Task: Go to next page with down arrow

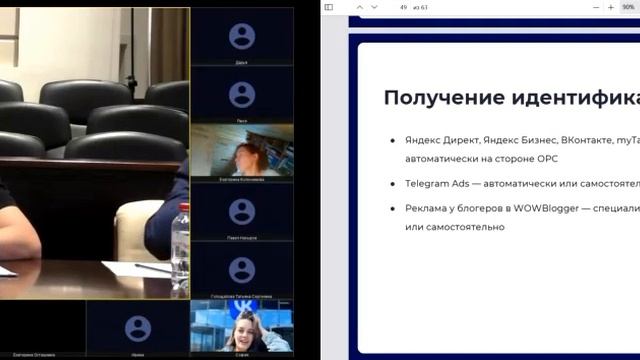Action: [x=374, y=7]
